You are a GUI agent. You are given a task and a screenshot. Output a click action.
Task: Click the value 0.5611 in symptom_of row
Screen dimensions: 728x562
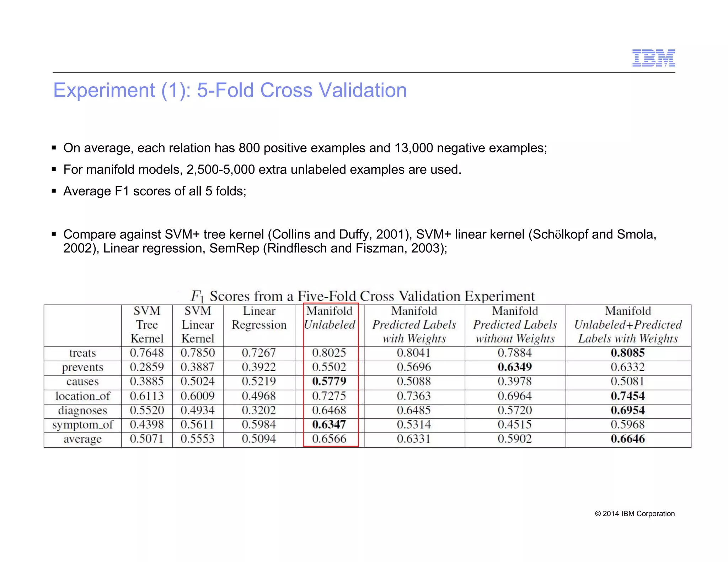coord(198,425)
